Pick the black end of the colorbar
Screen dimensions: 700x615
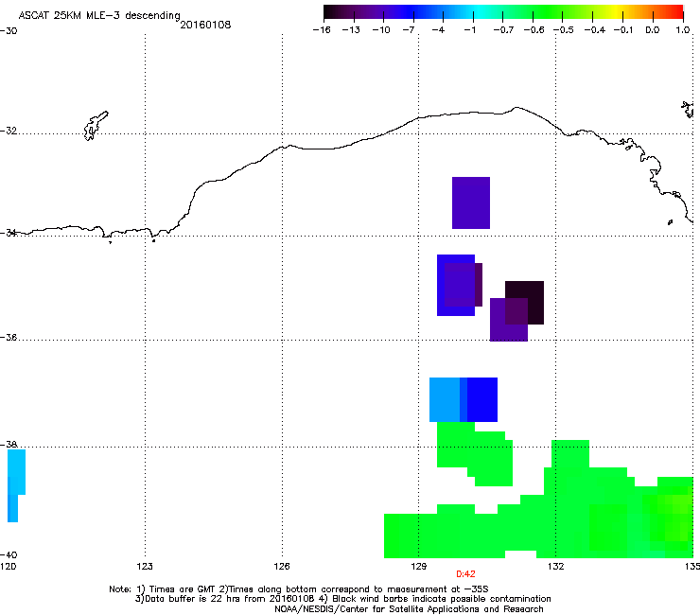[x=330, y=11]
